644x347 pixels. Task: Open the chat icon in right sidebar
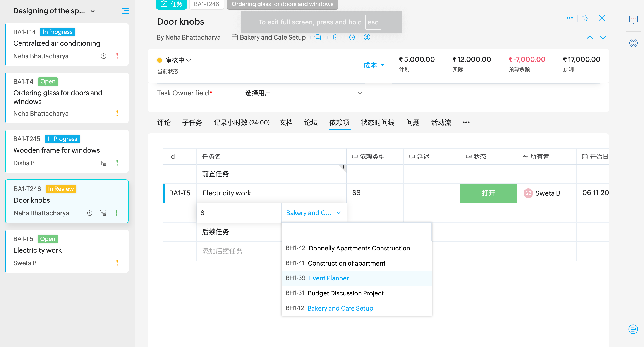pos(633,19)
